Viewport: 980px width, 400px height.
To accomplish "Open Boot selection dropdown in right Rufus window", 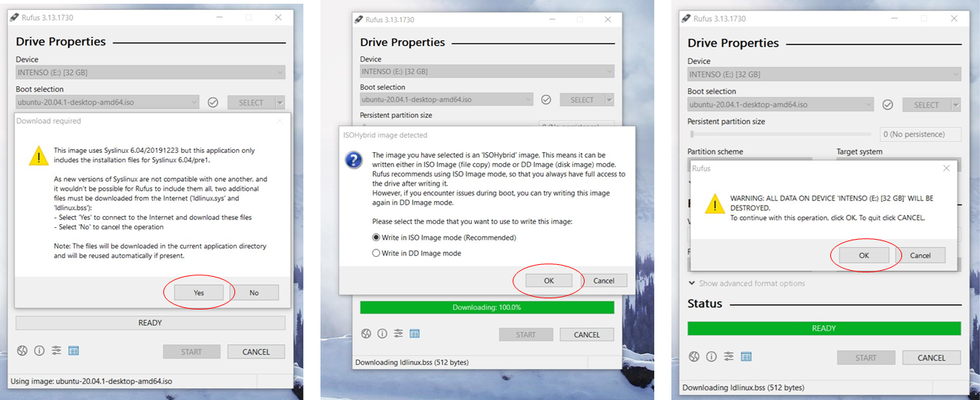I will 780,105.
